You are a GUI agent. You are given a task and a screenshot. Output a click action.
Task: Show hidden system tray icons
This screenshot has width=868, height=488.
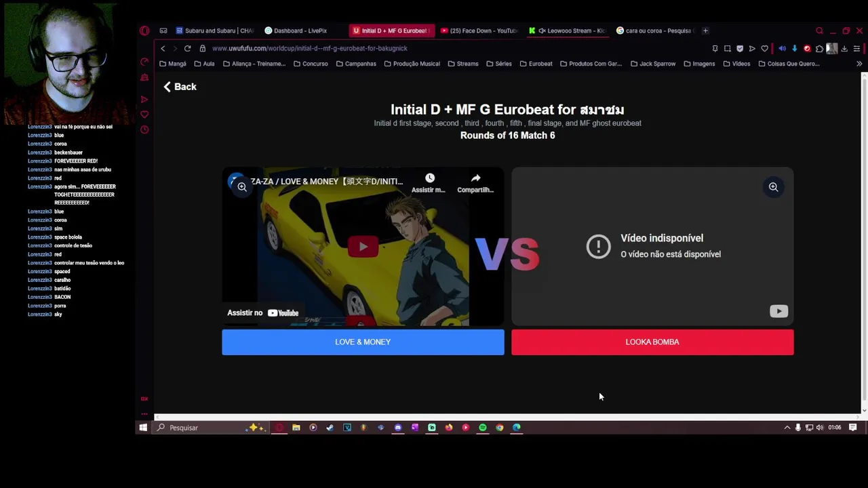pos(787,428)
